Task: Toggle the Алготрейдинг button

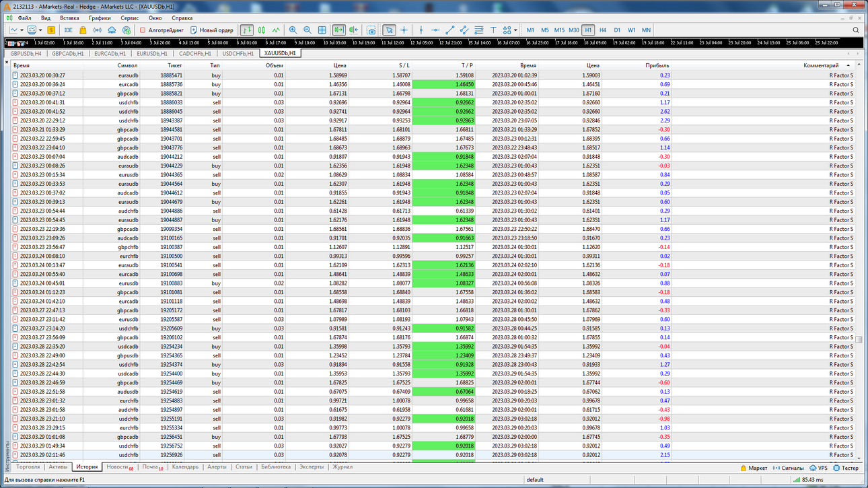Action: click(161, 30)
